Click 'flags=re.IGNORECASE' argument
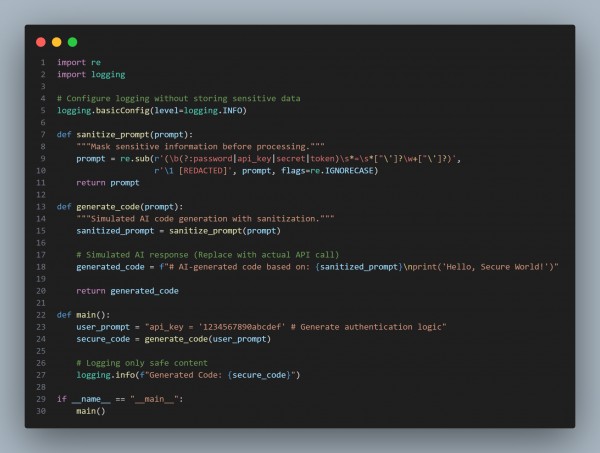This screenshot has width=600, height=453. [x=329, y=171]
